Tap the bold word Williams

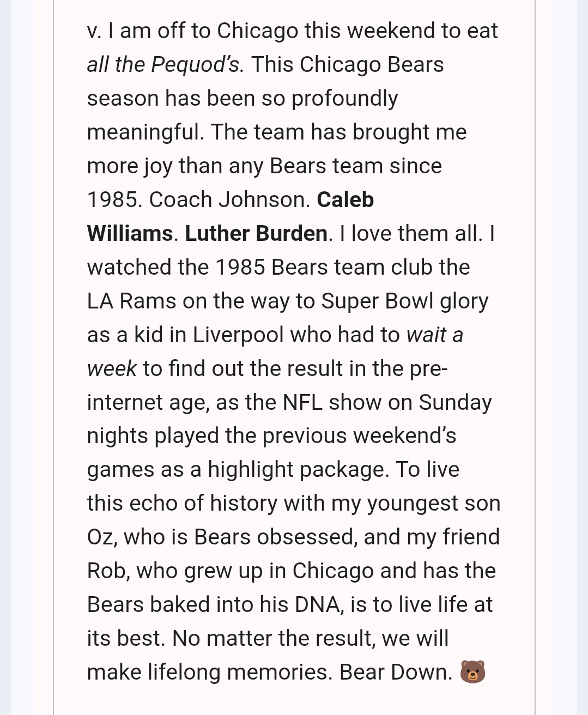pos(130,233)
